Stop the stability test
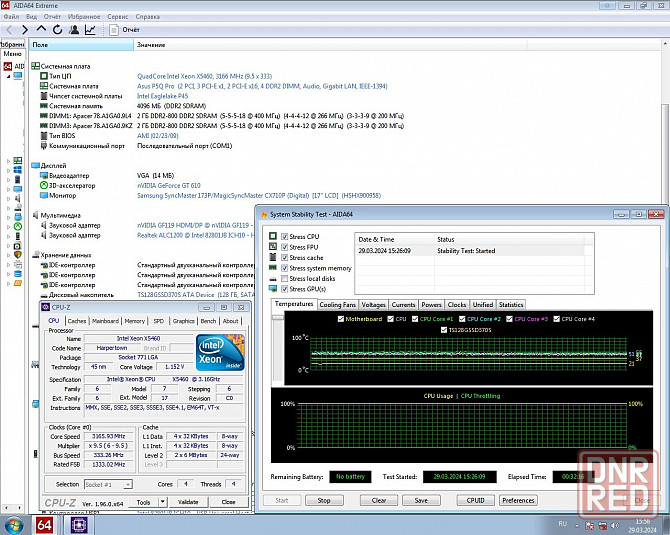The width and height of the screenshot is (670, 535). (x=324, y=500)
